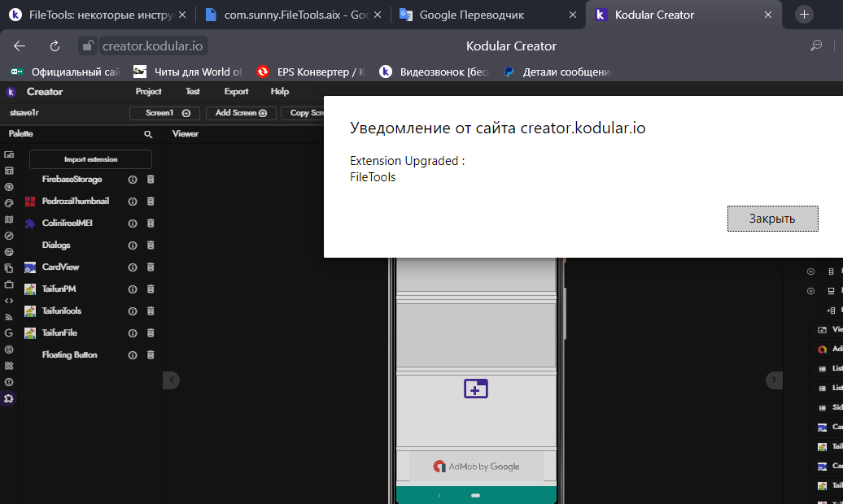Open the Project menu
Viewport: 843px width, 504px height.
(148, 92)
